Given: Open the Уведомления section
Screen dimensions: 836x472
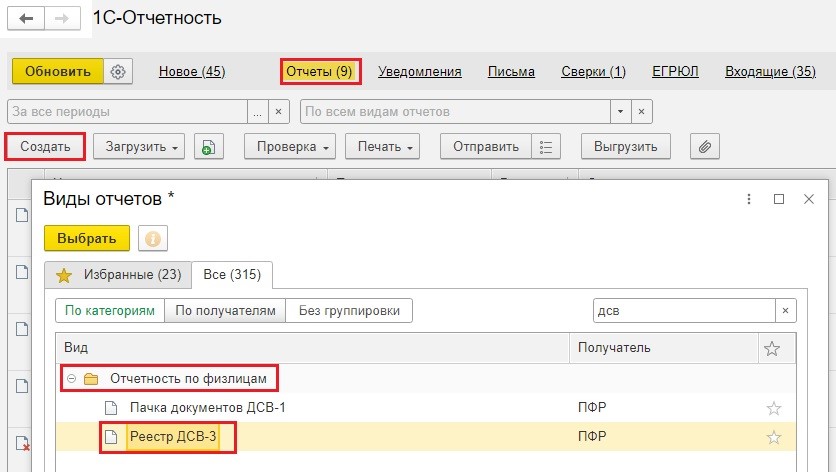Looking at the screenshot, I should click(420, 71).
